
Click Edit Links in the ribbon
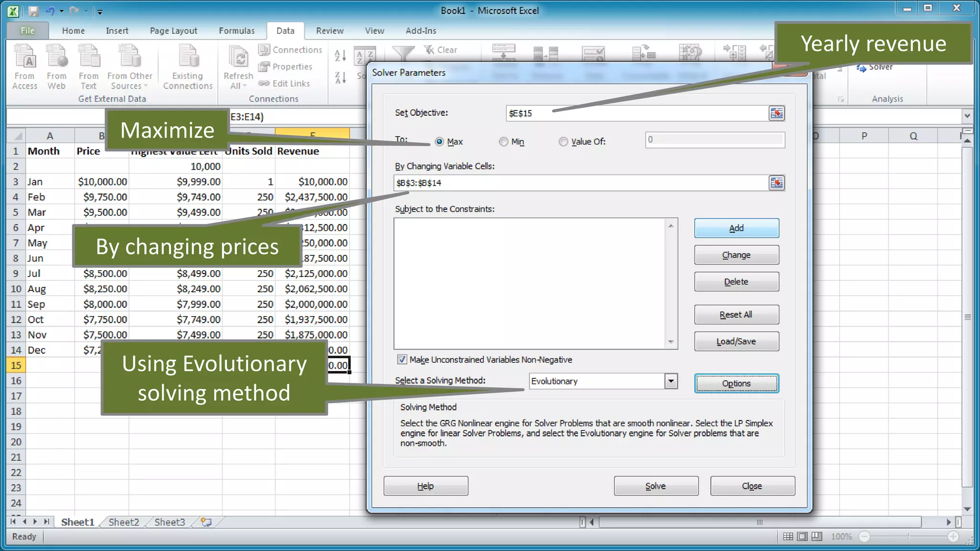coord(284,83)
